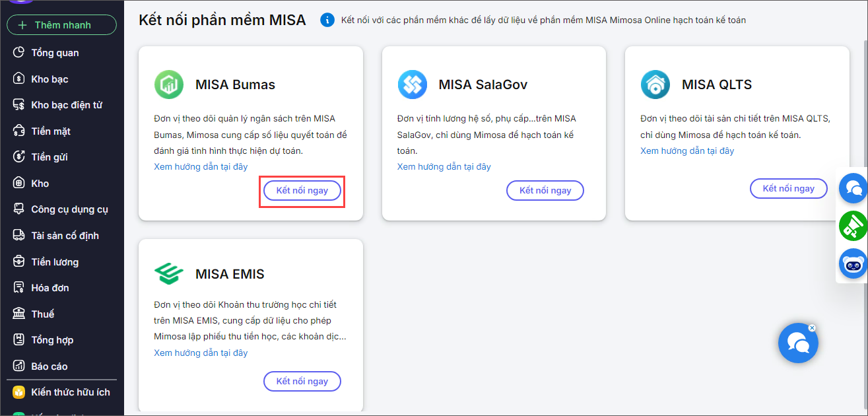Select Tiền lương in the sidebar
Image resolution: width=868 pixels, height=416 pixels.
54,262
